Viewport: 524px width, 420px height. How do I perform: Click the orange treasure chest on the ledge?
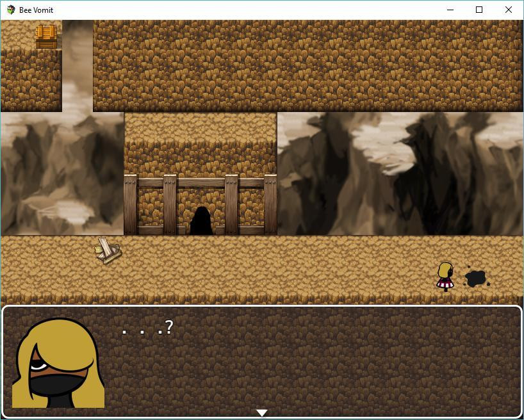tap(46, 36)
